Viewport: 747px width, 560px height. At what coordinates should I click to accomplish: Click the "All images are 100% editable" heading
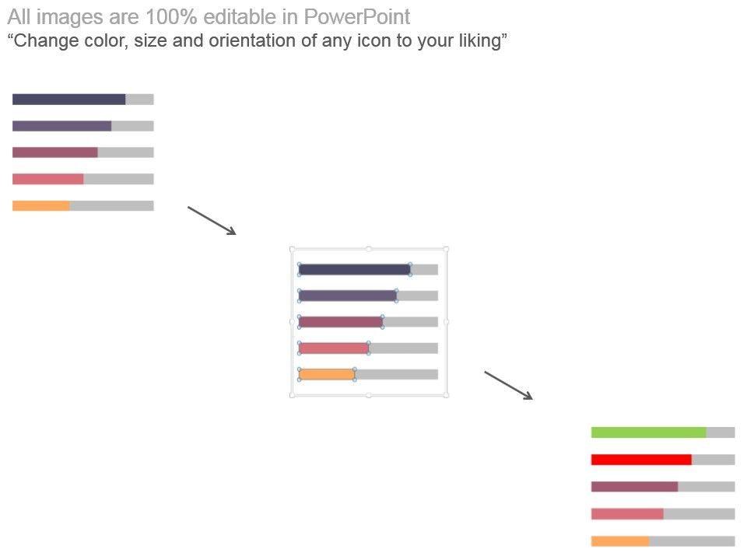click(x=209, y=17)
